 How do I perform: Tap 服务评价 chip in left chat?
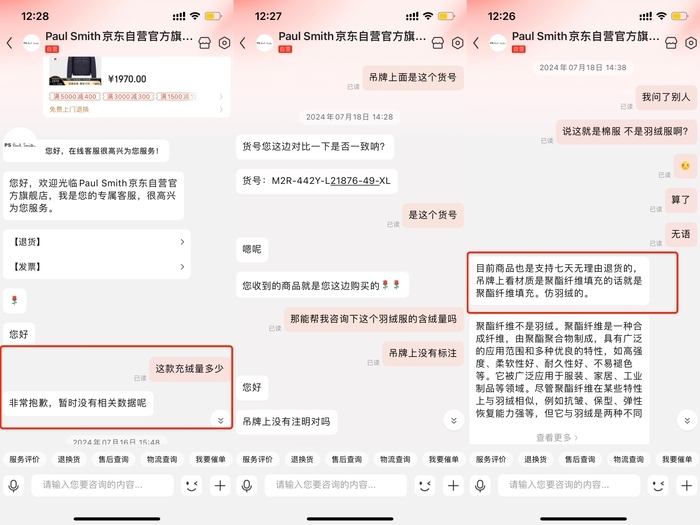click(25, 459)
